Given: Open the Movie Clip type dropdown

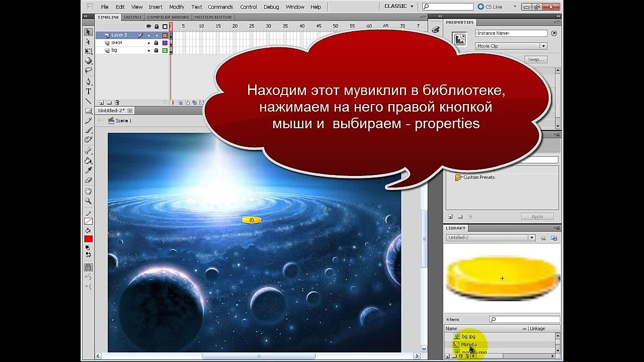Looking at the screenshot, I should point(543,45).
